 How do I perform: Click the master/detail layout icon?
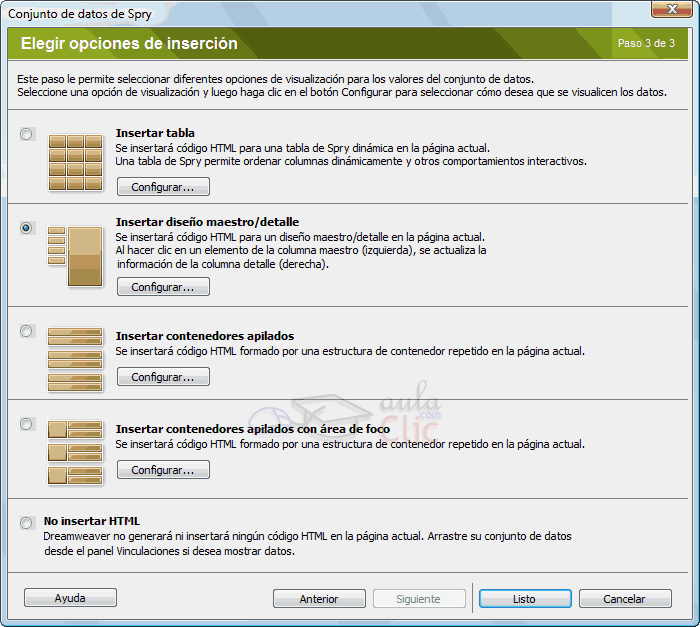tap(75, 256)
